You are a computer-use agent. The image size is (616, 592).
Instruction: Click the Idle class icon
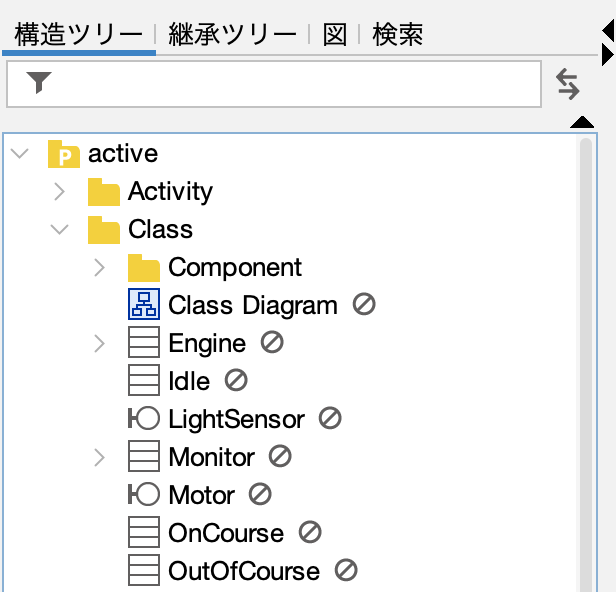(144, 380)
